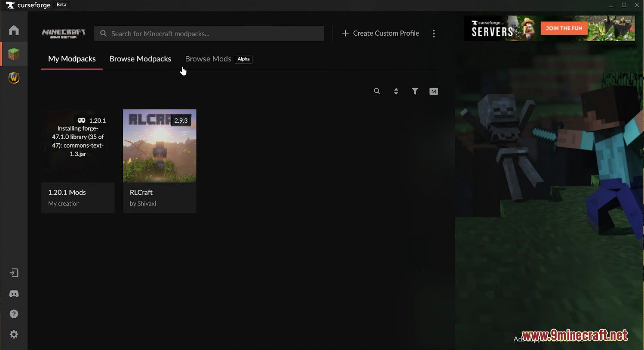This screenshot has height=350, width=644.
Task: Click the 'by Shivaxi' author text
Action: click(x=143, y=204)
